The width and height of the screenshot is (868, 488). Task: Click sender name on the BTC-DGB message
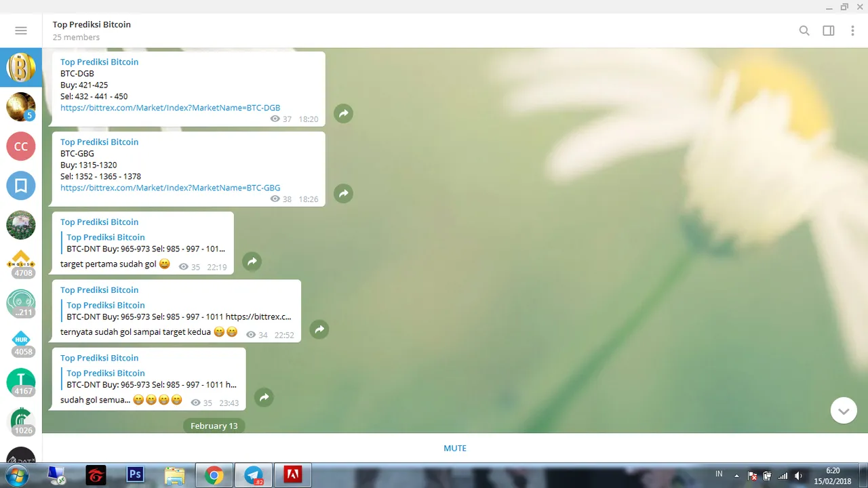pos(99,62)
